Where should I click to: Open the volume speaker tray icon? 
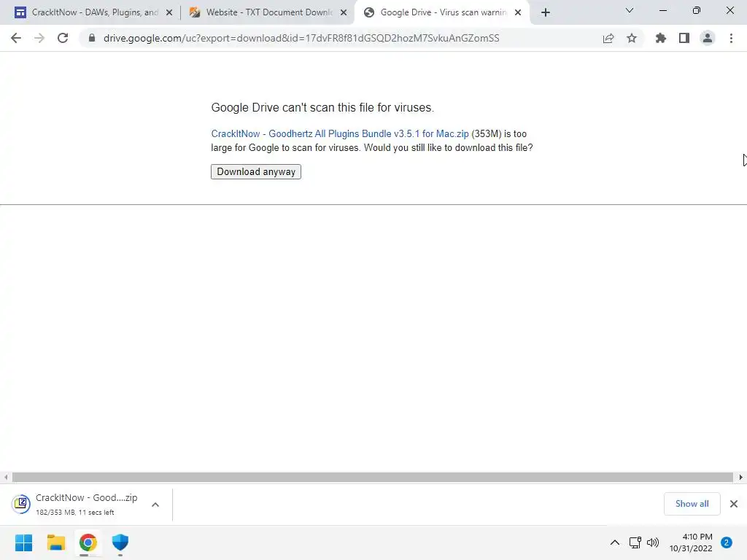click(x=653, y=542)
